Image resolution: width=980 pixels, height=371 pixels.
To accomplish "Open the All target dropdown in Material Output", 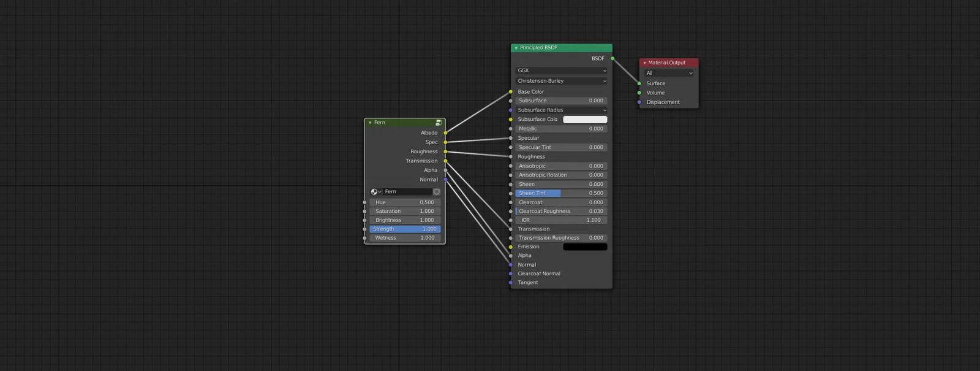I will 669,73.
